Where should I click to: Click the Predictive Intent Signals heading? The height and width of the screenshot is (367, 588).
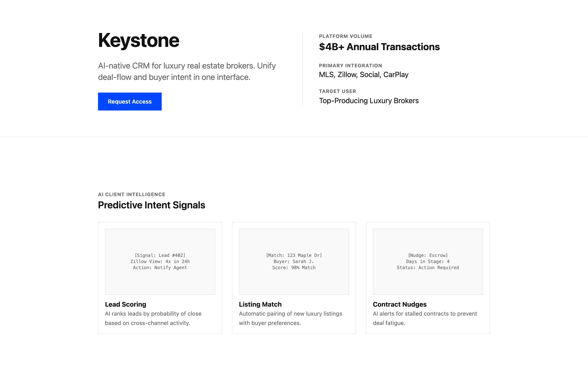(151, 205)
